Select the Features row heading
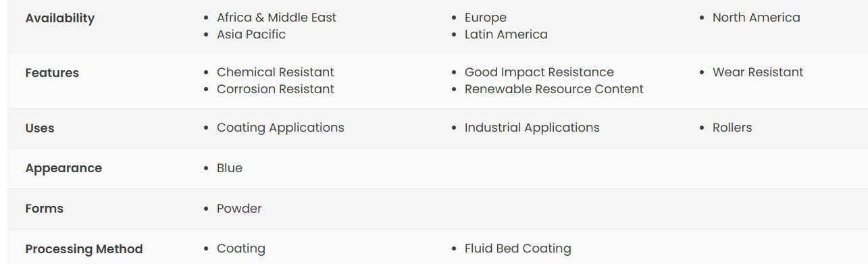Viewport: 868px width, 264px height. [x=52, y=73]
